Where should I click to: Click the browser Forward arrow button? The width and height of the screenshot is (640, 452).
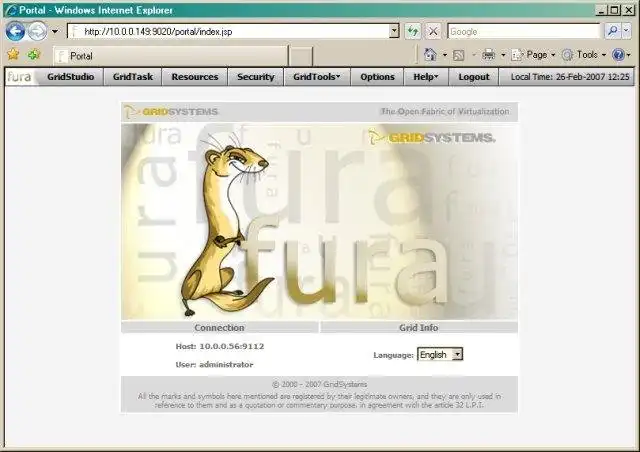point(38,31)
